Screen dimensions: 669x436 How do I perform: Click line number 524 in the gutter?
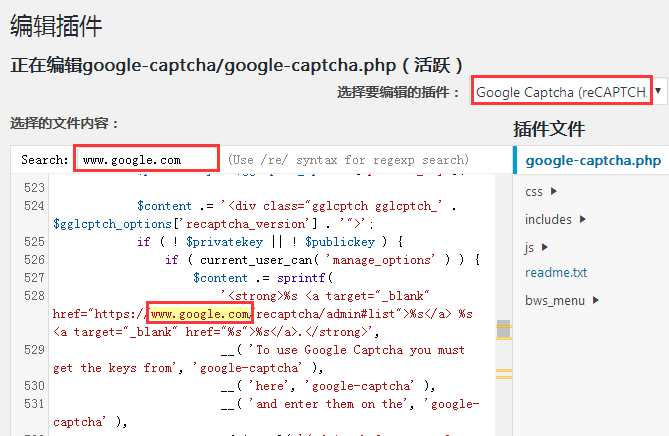click(34, 206)
